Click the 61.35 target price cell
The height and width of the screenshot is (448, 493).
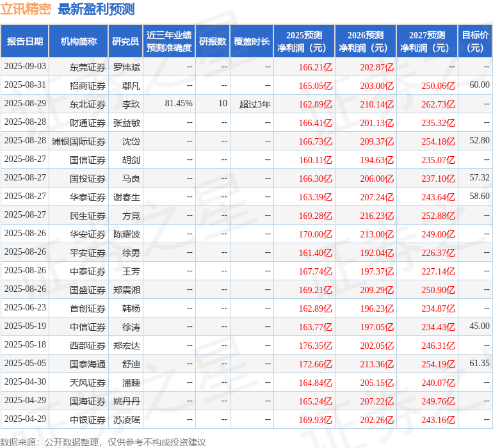(479, 364)
